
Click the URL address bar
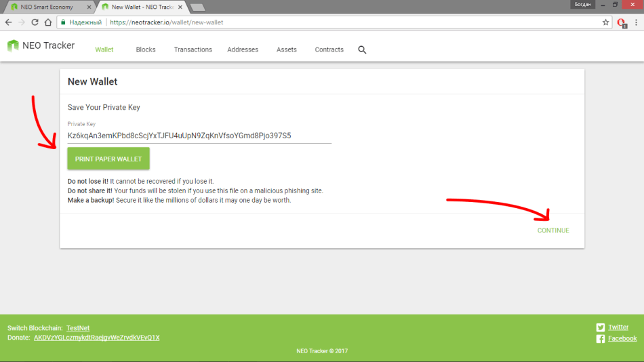coord(333,22)
